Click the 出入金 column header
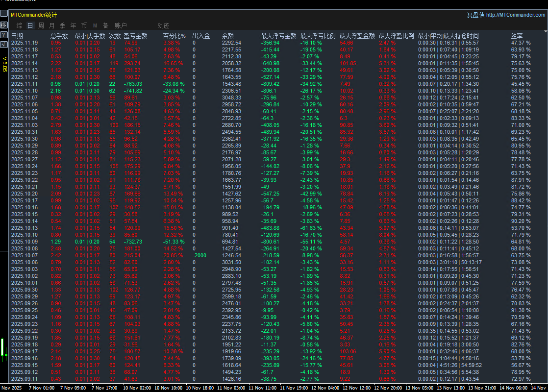The height and width of the screenshot is (392, 548). pos(201,36)
